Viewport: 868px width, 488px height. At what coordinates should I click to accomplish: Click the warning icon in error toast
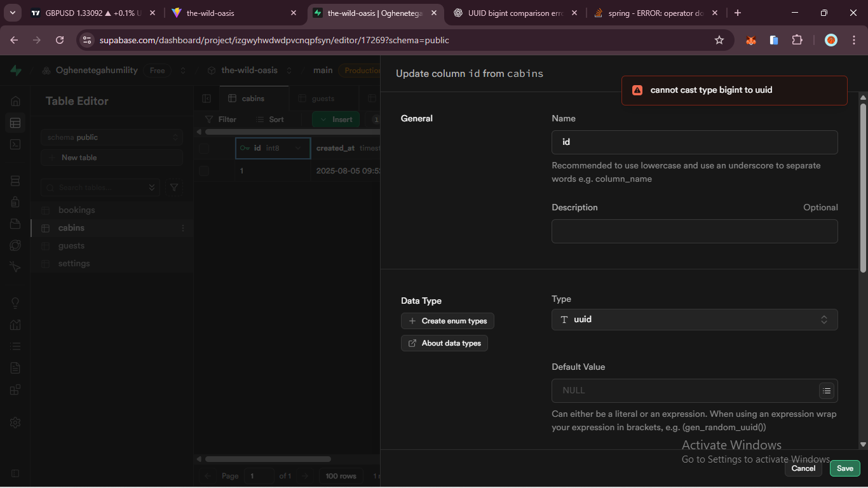[x=637, y=90]
